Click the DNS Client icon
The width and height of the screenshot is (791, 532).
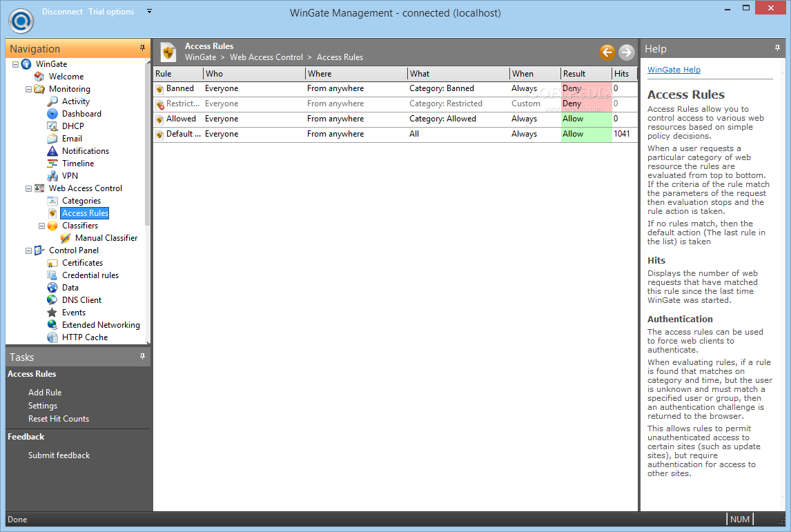tap(52, 300)
